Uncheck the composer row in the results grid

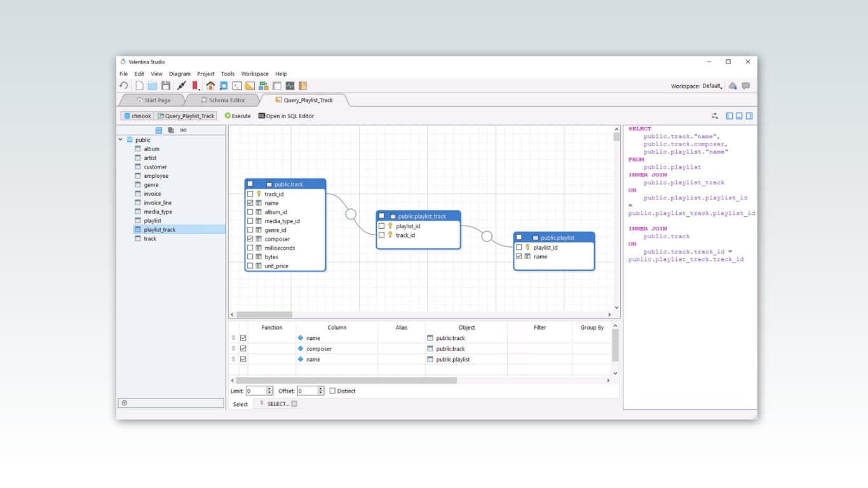point(243,348)
